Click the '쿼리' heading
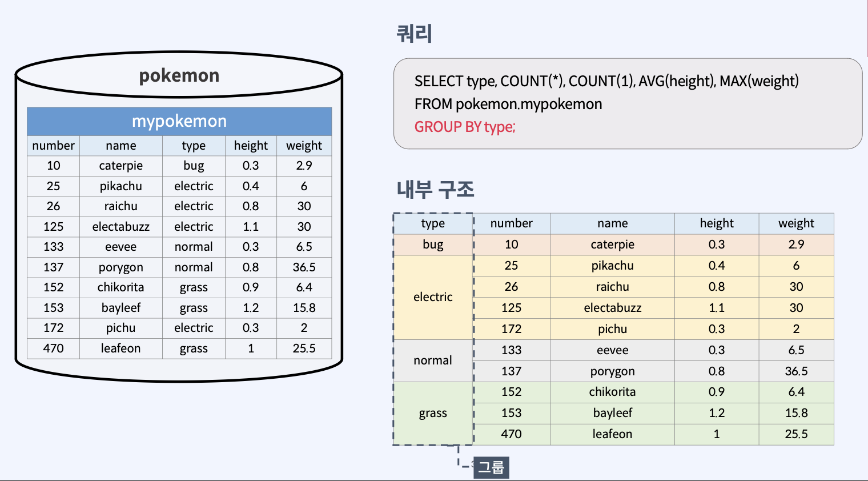The height and width of the screenshot is (481, 868). (x=415, y=34)
